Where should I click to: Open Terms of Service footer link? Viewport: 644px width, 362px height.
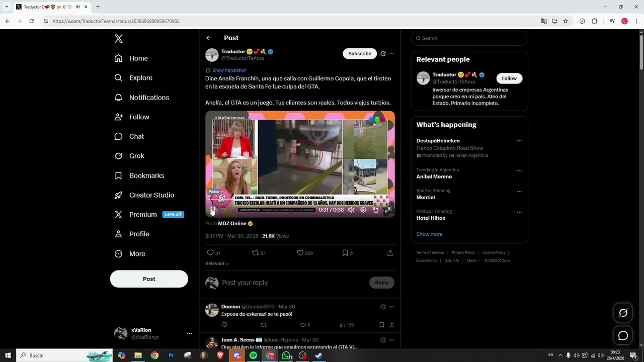[430, 252]
